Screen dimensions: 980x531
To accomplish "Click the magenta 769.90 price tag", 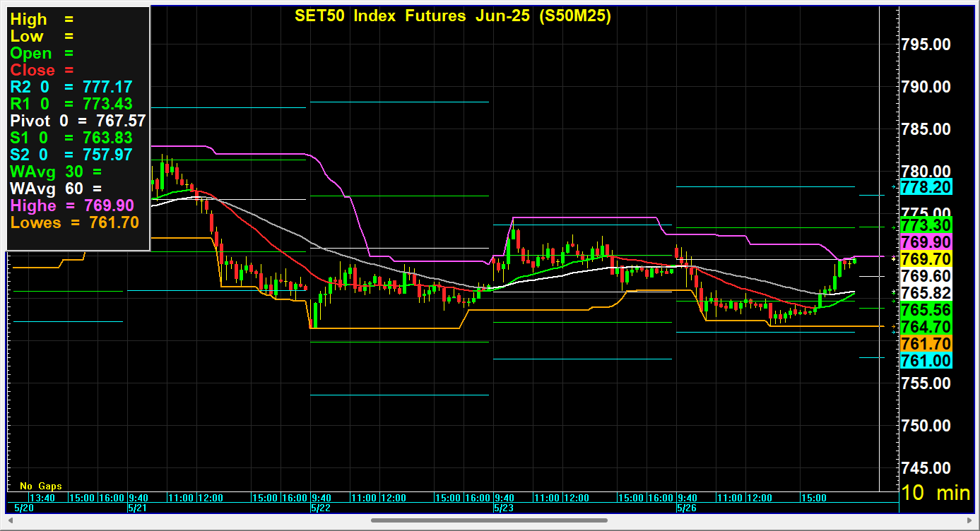I will click(926, 242).
